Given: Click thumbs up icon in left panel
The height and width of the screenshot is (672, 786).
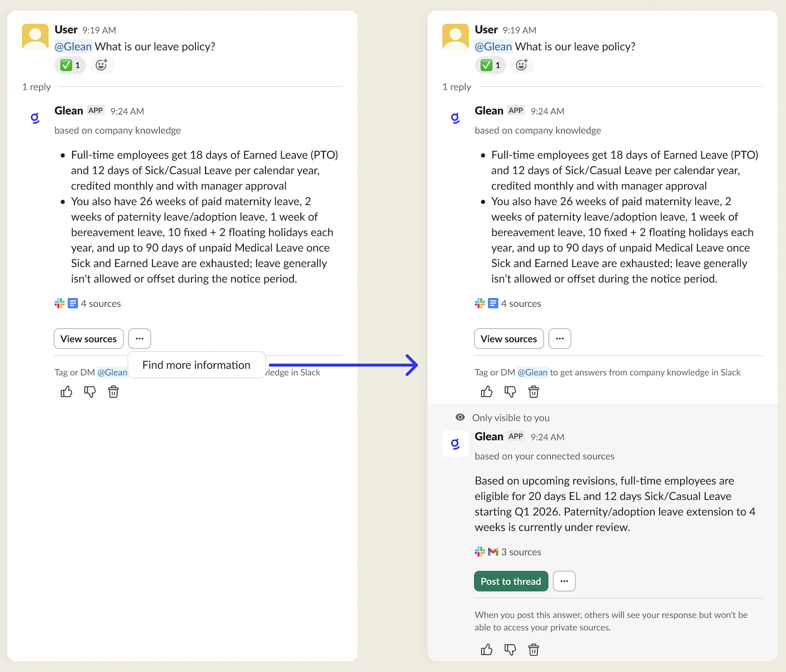Looking at the screenshot, I should 67,392.
